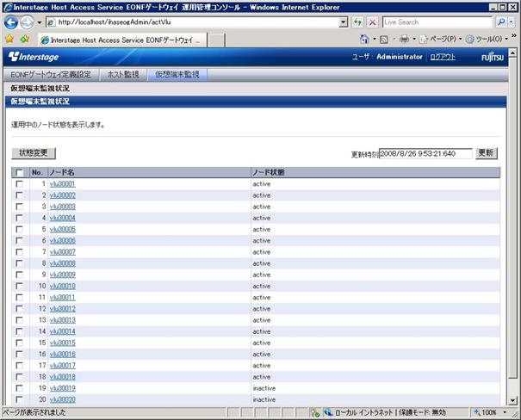Click the Refresh page icon
This screenshot has height=420, width=521.
tap(357, 22)
